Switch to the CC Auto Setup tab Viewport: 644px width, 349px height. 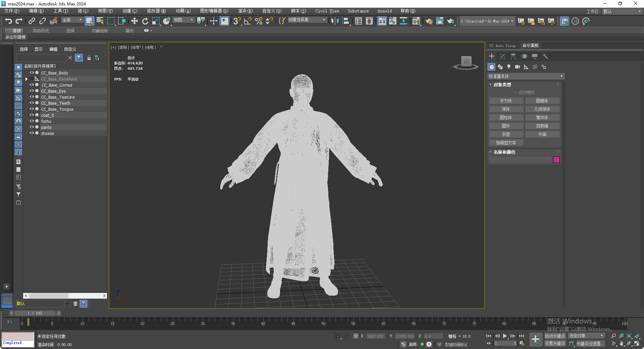coord(502,46)
